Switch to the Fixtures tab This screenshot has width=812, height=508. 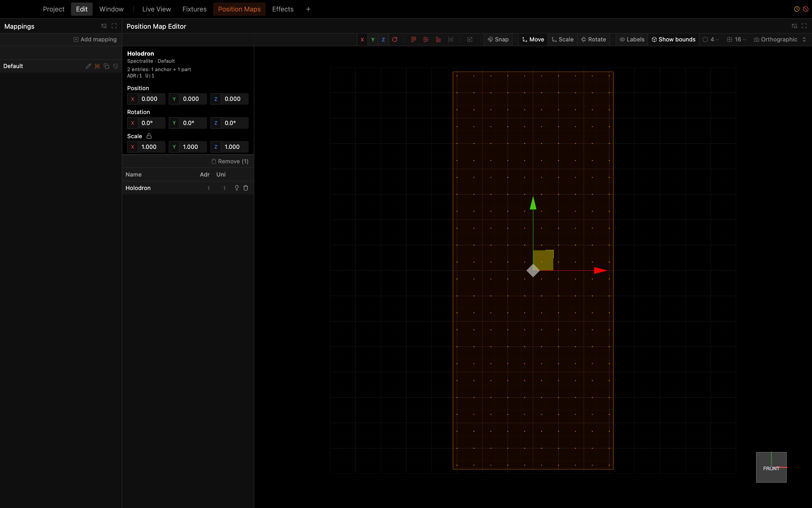[194, 9]
